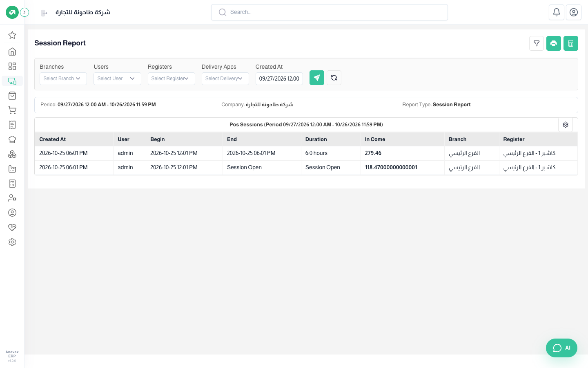Open user account icon top right
Image resolution: width=588 pixels, height=368 pixels.
point(574,12)
